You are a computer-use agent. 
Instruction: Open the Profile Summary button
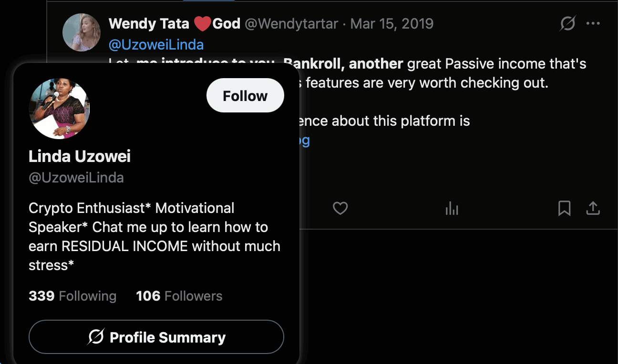tap(156, 337)
